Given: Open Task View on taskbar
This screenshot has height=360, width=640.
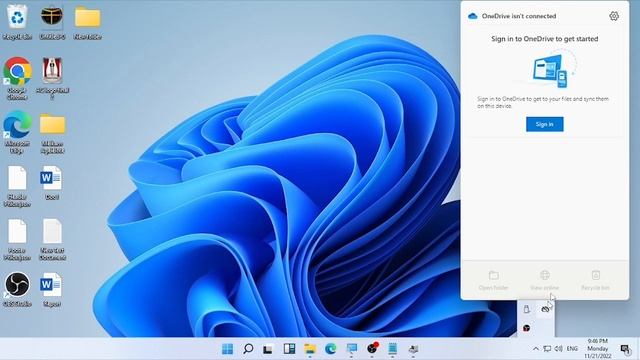Looking at the screenshot, I should pyautogui.click(x=268, y=349).
